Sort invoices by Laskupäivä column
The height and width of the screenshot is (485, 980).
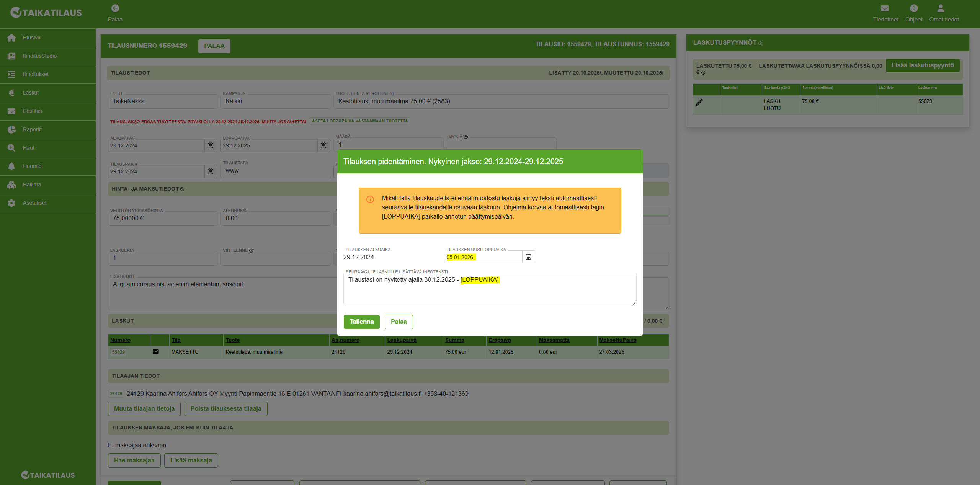pos(402,340)
